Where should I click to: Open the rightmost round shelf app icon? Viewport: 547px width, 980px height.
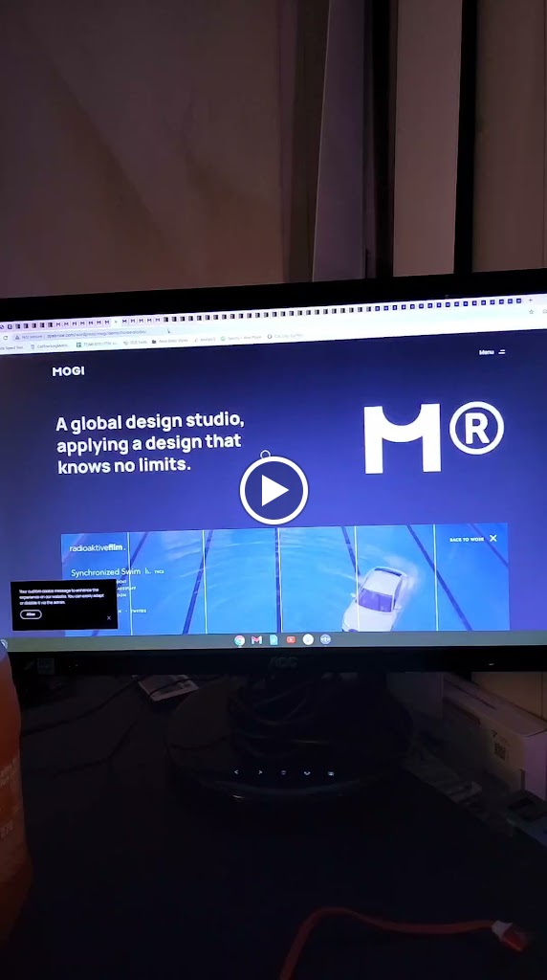coord(325,638)
